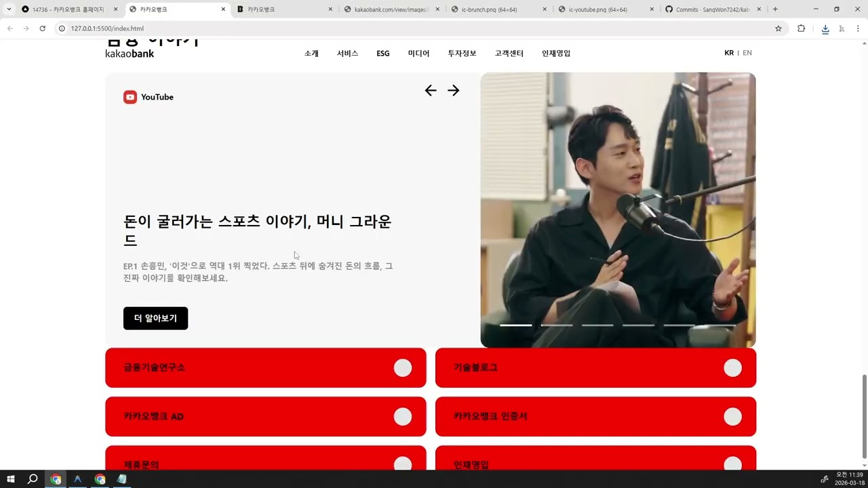Click the circle icon on 카카오뱅크 AD card
This screenshot has width=868, height=488.
coord(403,417)
